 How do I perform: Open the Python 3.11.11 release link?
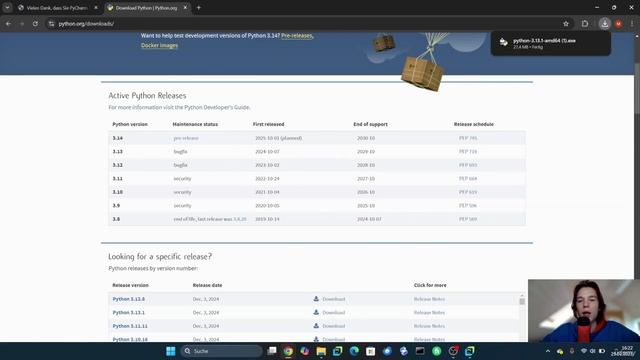130,326
